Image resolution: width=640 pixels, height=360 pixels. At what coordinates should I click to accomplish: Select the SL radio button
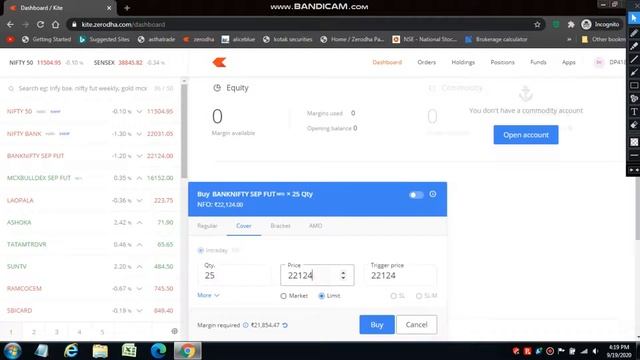tap(393, 296)
